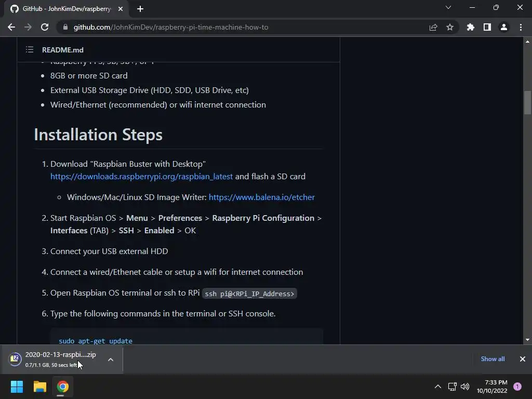532x399 pixels.
Task: Click the ssh pi@<RPi_IP_Address> code snippet
Action: point(249,294)
